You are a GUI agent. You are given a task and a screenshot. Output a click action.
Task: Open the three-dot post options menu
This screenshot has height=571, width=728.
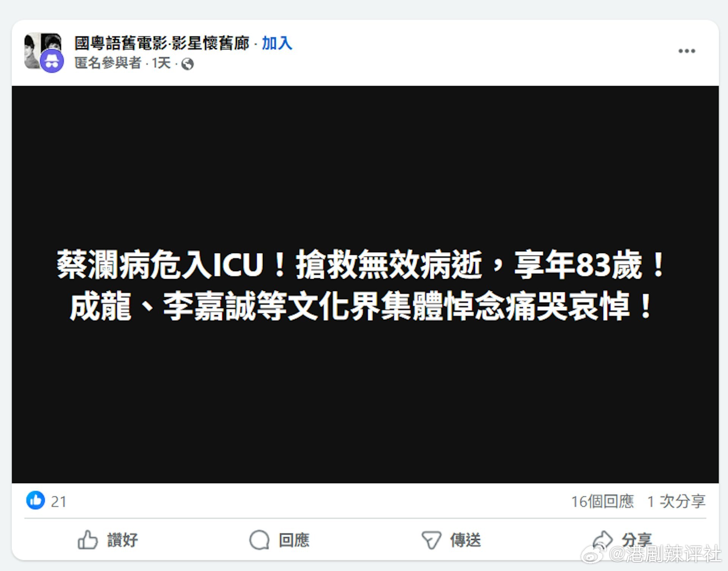point(687,51)
